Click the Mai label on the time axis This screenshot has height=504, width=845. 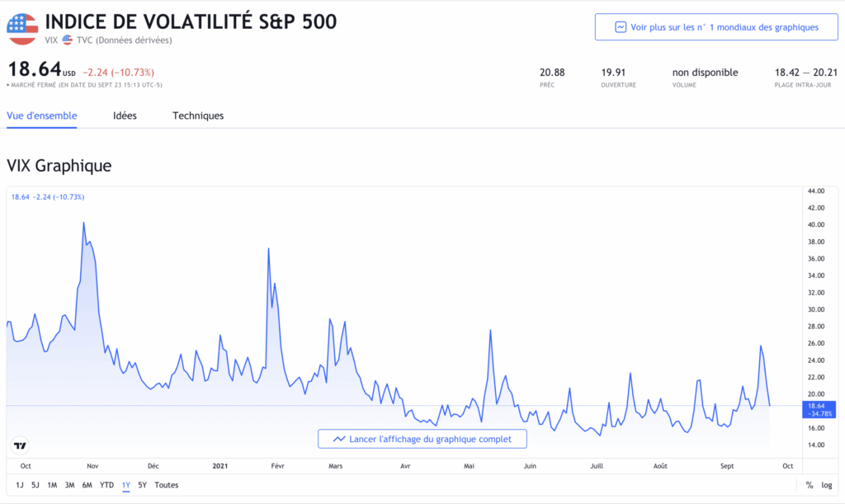click(469, 466)
